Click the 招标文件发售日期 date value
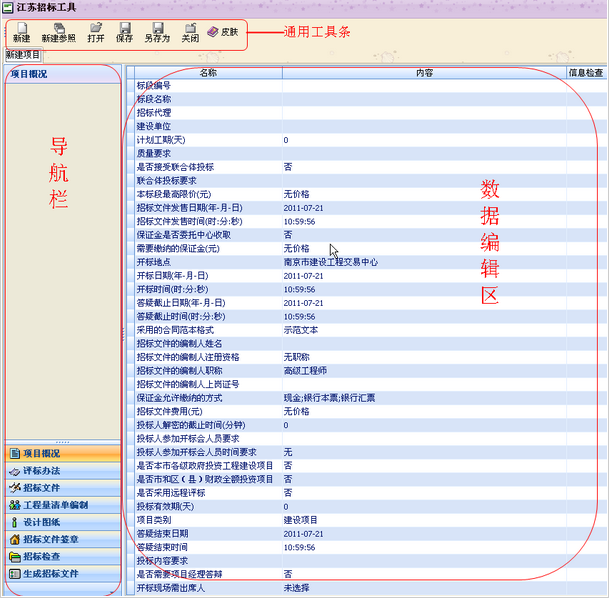Screen dimensions: 615x598 point(304,208)
